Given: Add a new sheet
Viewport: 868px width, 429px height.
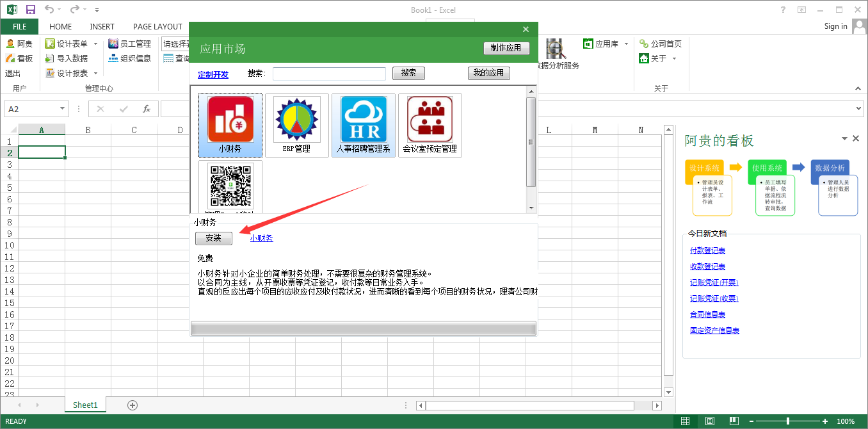Looking at the screenshot, I should click(x=133, y=405).
